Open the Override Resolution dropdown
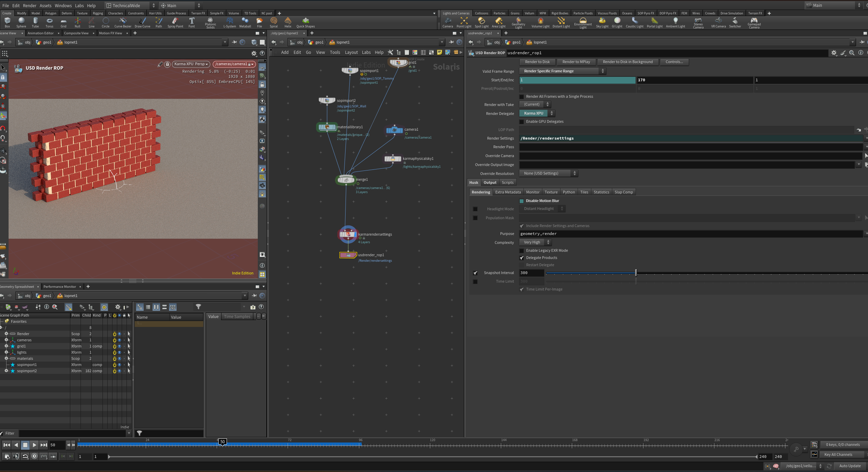The image size is (868, 472). tap(548, 173)
